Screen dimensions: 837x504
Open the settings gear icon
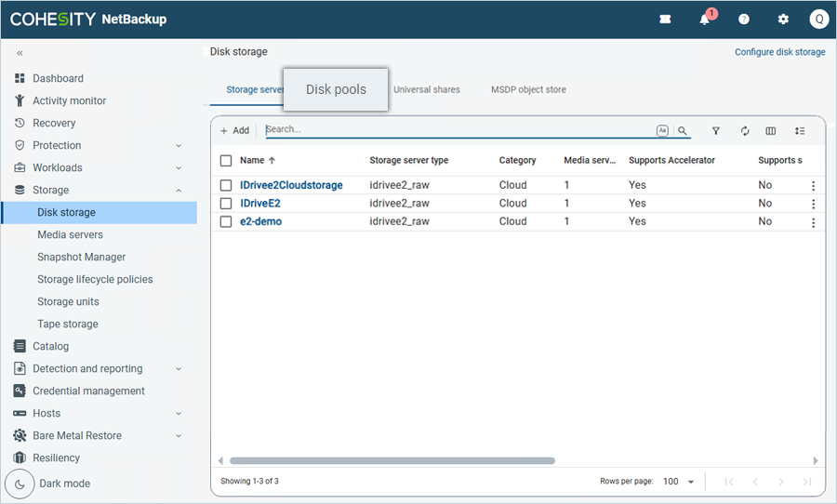pos(783,20)
